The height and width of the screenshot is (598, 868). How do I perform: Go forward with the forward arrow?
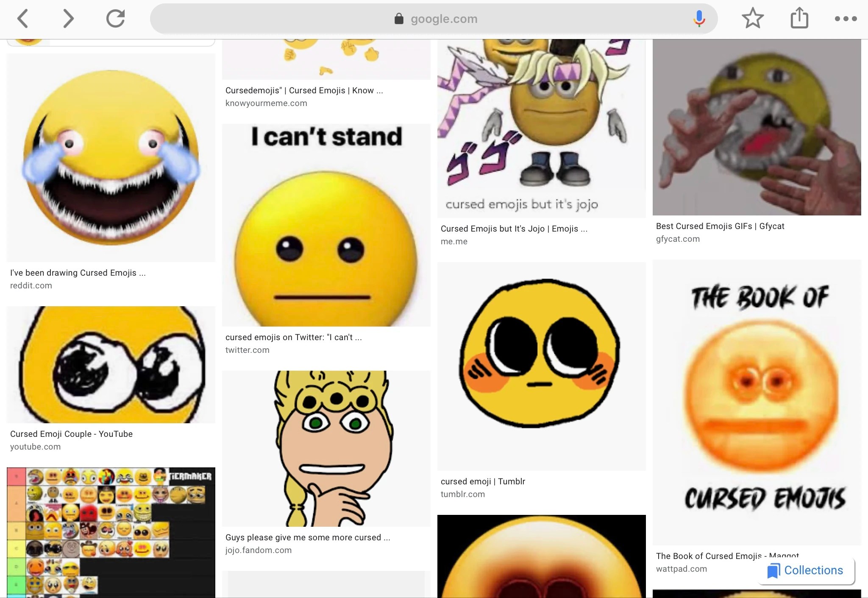68,19
